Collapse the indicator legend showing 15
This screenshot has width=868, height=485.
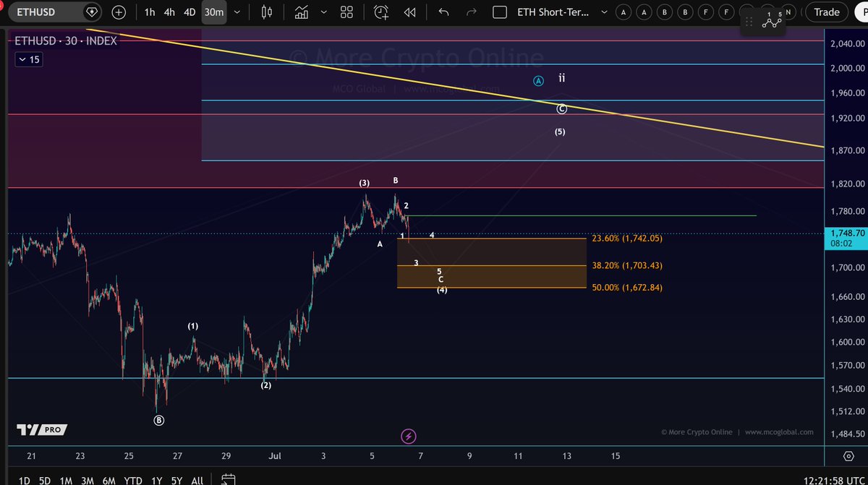30,59
